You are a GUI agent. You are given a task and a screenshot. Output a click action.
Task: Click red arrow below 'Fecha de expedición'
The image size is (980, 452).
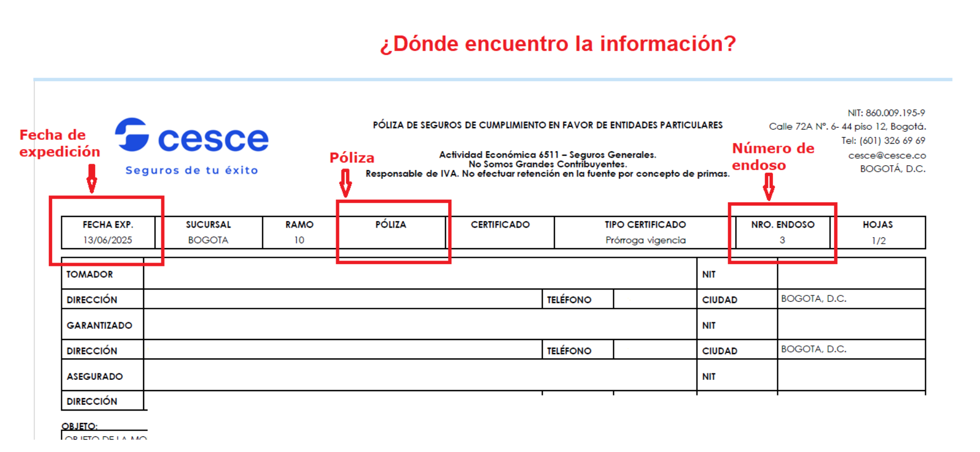click(92, 178)
